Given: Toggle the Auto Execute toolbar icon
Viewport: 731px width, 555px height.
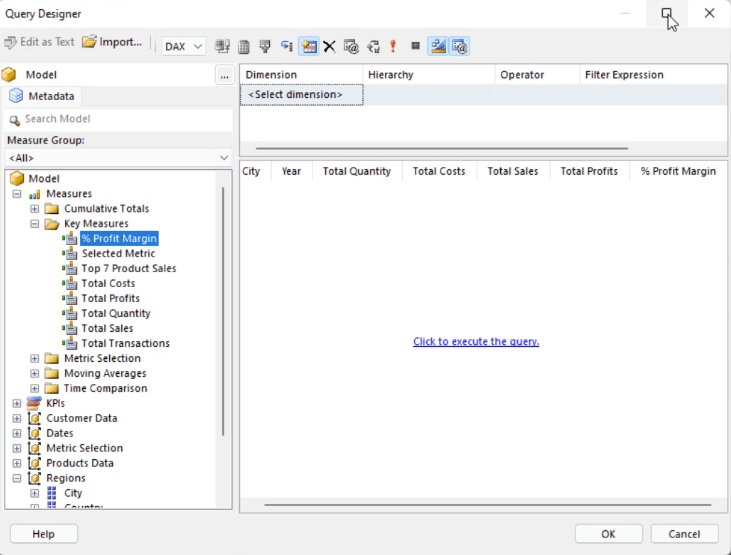Looking at the screenshot, I should coord(287,46).
